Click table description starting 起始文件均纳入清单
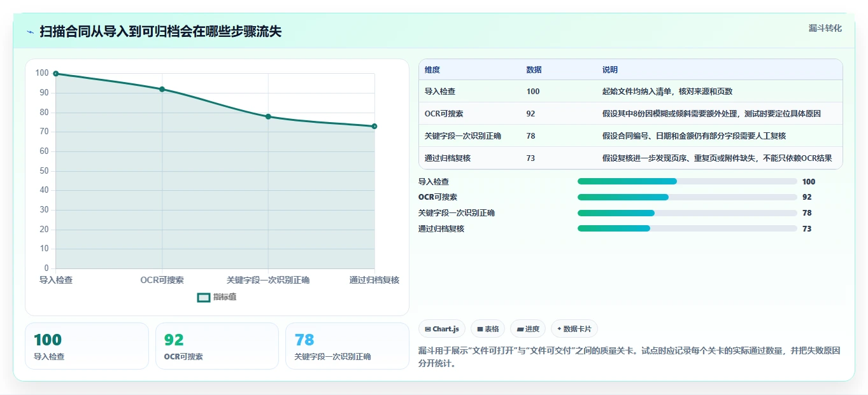This screenshot has height=395, width=868. 667,91
